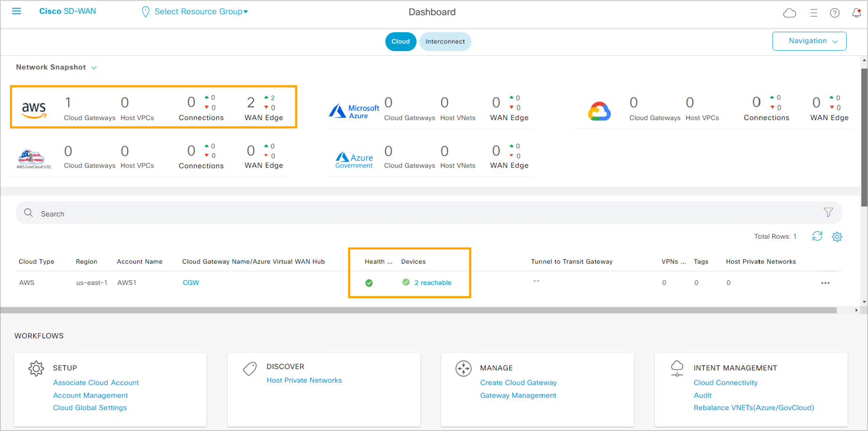The image size is (868, 431).
Task: Click the Microsoft Azure logo
Action: [x=354, y=111]
